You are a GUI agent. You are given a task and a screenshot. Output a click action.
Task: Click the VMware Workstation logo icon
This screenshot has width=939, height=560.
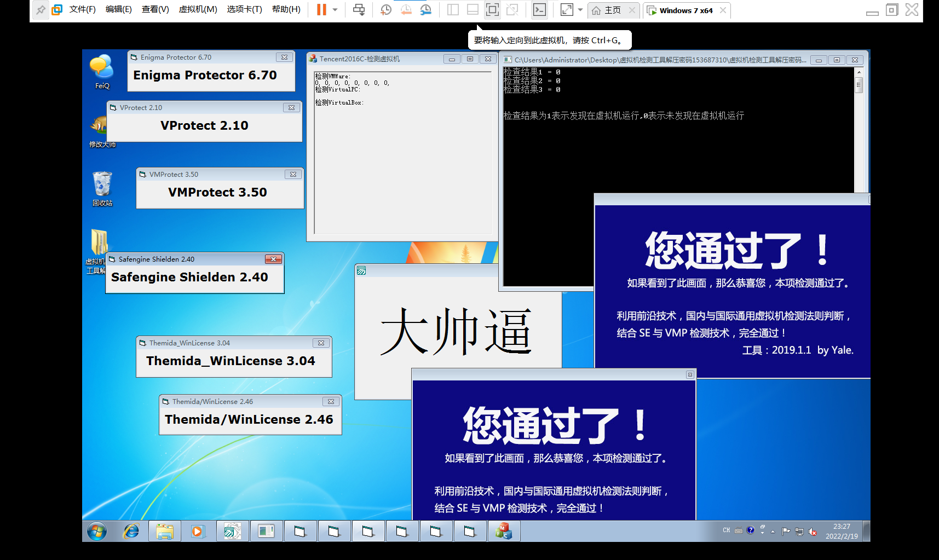57,10
